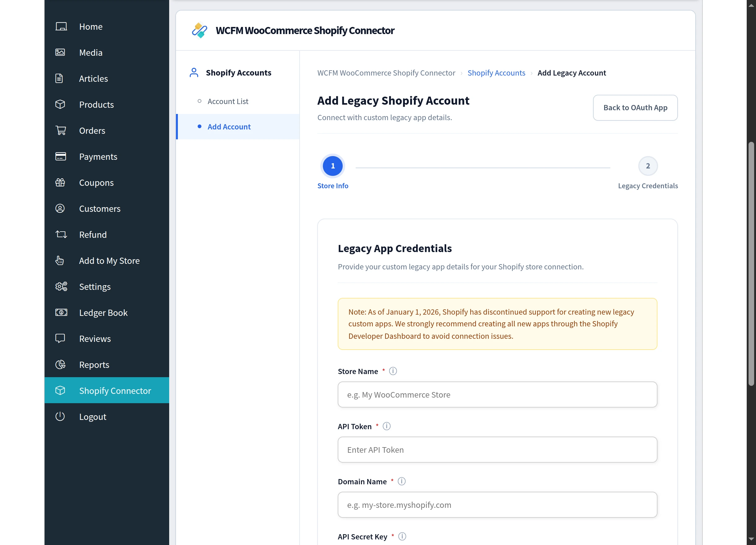Click the Back to OAuth App button
756x545 pixels.
pyautogui.click(x=635, y=107)
